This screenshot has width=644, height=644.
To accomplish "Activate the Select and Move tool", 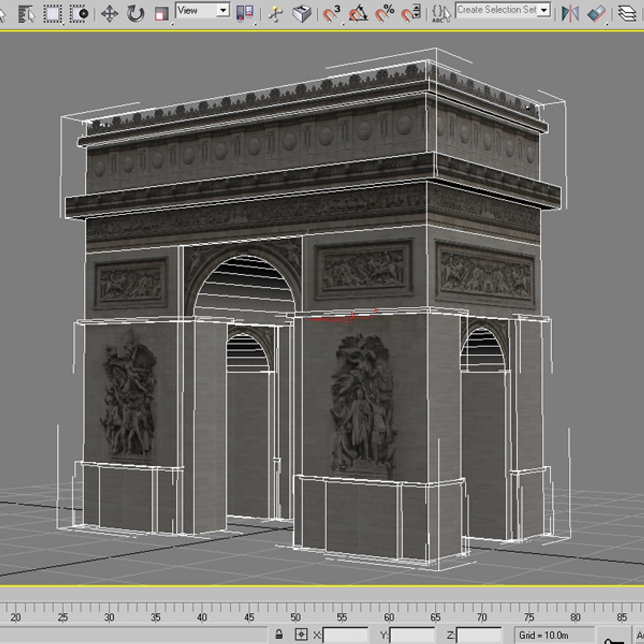I will click(x=110, y=14).
